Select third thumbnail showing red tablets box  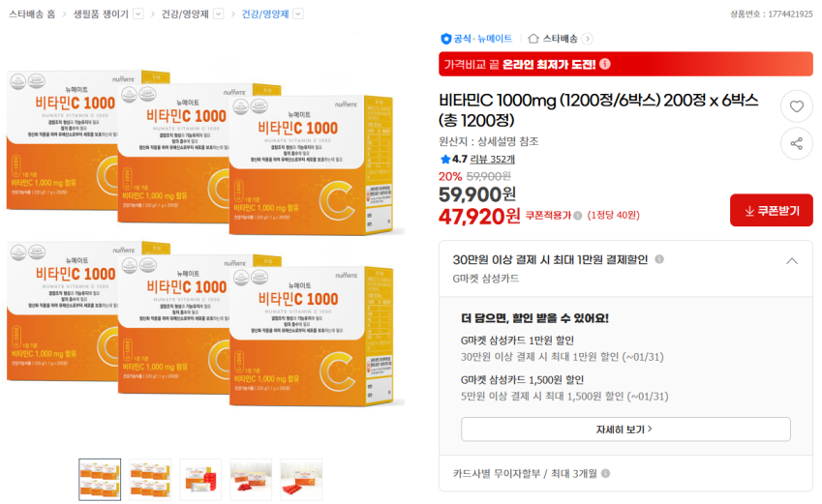click(x=200, y=480)
